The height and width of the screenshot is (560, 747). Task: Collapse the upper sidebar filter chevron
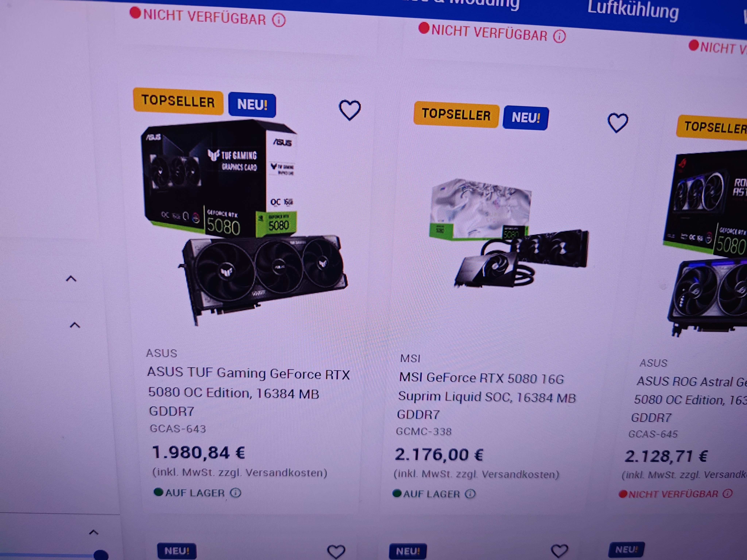tap(71, 279)
